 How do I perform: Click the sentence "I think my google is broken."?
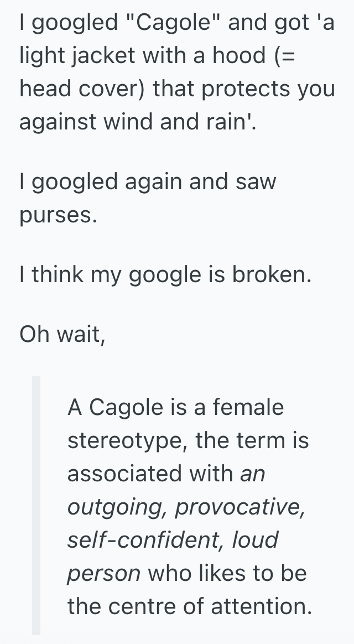coord(165,275)
